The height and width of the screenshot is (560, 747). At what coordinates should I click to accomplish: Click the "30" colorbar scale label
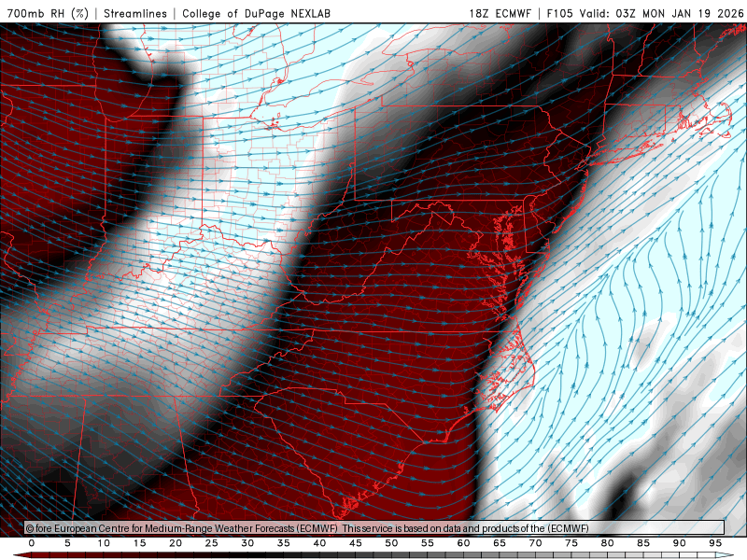[247, 543]
